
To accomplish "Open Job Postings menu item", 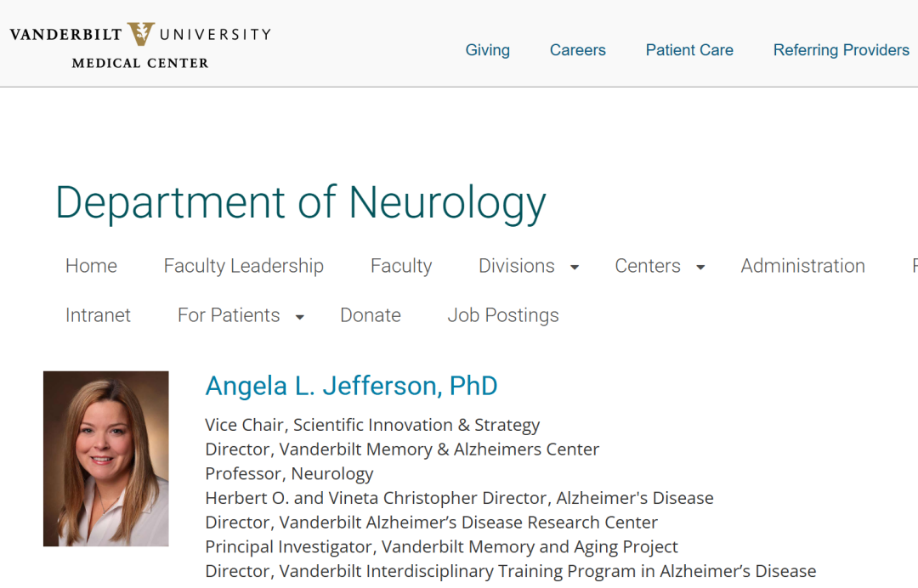I will click(x=503, y=315).
